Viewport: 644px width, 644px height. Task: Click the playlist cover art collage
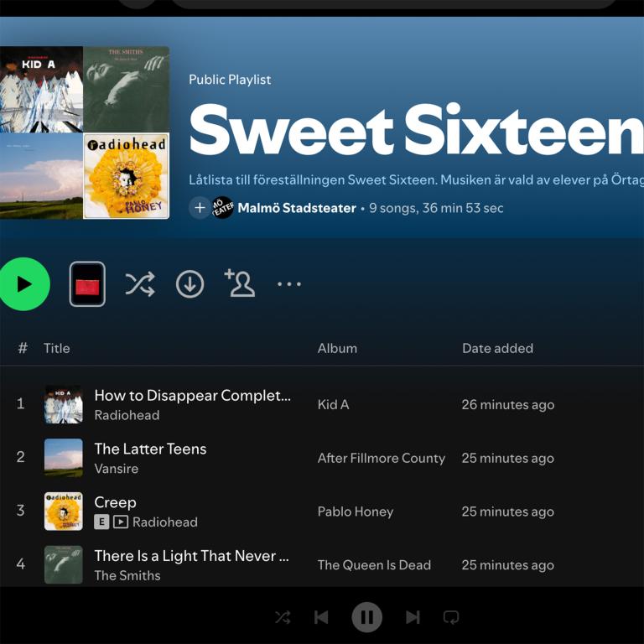(84, 132)
